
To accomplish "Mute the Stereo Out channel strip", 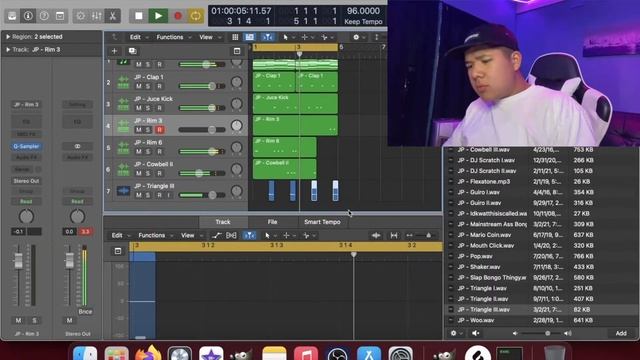I will pos(69,320).
